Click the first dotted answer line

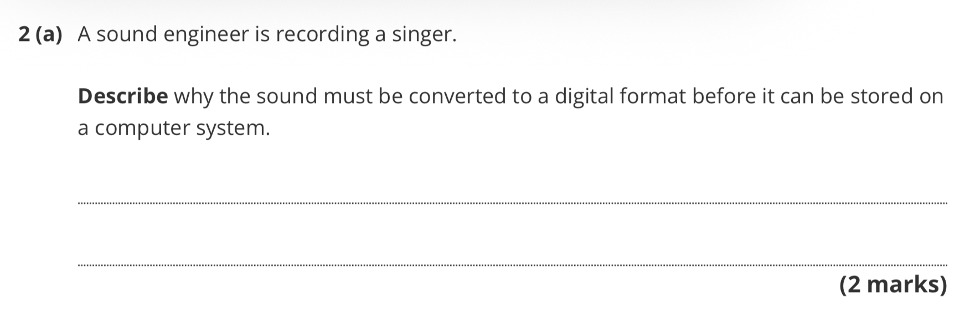point(513,203)
